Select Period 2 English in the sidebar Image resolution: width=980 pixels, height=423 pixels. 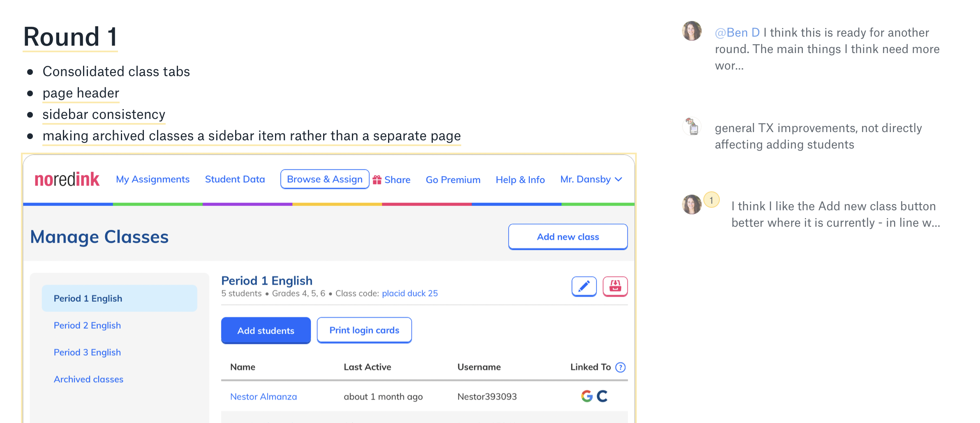point(87,325)
